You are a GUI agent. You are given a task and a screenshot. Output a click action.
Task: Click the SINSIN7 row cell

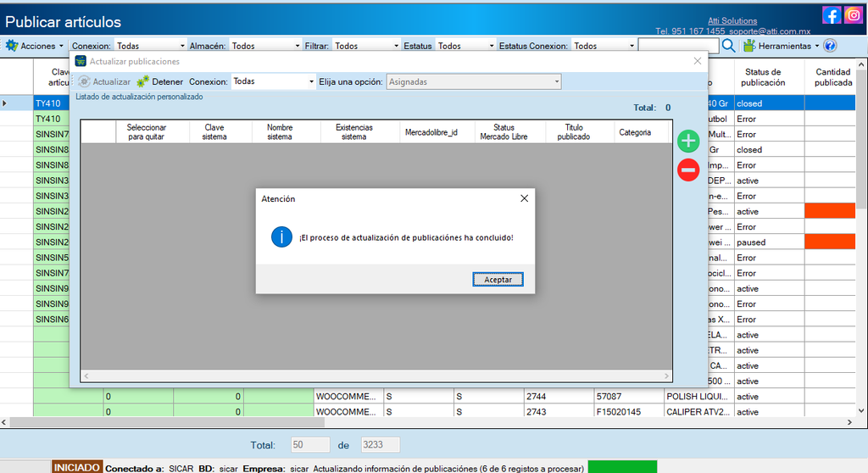pos(51,134)
